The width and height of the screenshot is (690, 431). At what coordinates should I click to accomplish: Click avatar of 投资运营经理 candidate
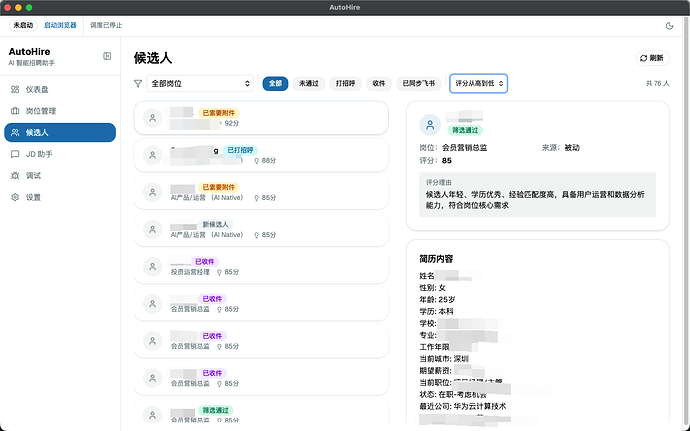pyautogui.click(x=152, y=266)
